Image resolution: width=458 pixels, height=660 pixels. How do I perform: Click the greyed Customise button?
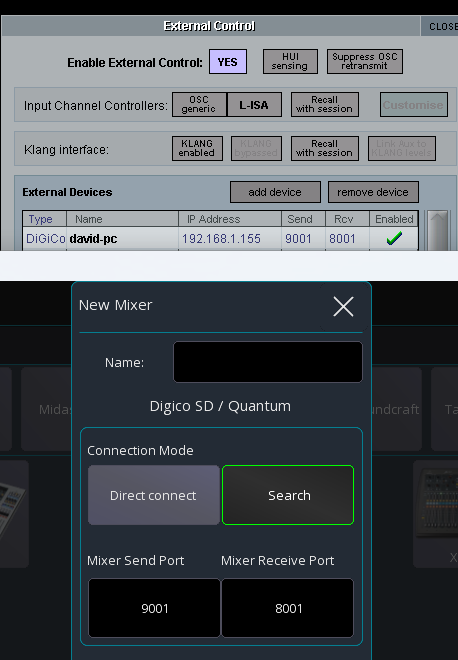point(414,104)
